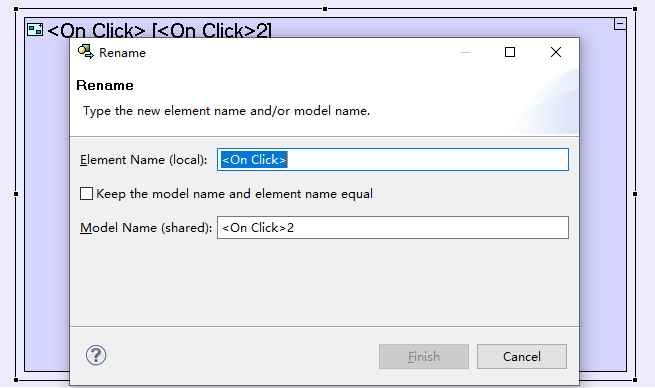Select the left-middle selection handle of the frame
The image size is (655, 388).
[16, 194]
